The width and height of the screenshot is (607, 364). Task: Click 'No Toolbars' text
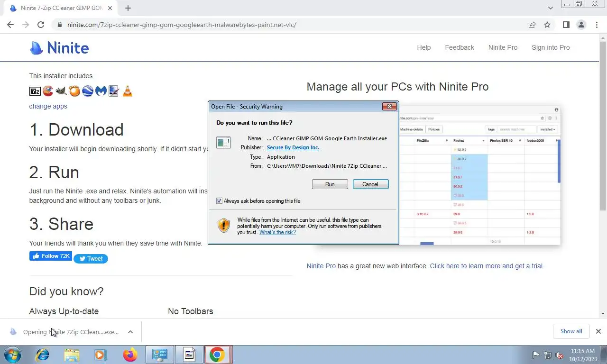(x=191, y=311)
